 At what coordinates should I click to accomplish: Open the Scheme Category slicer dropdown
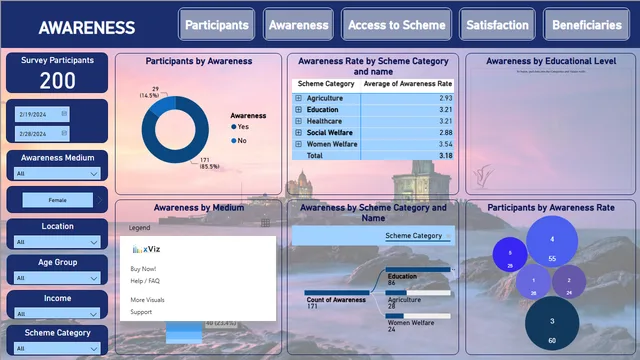pos(57,349)
